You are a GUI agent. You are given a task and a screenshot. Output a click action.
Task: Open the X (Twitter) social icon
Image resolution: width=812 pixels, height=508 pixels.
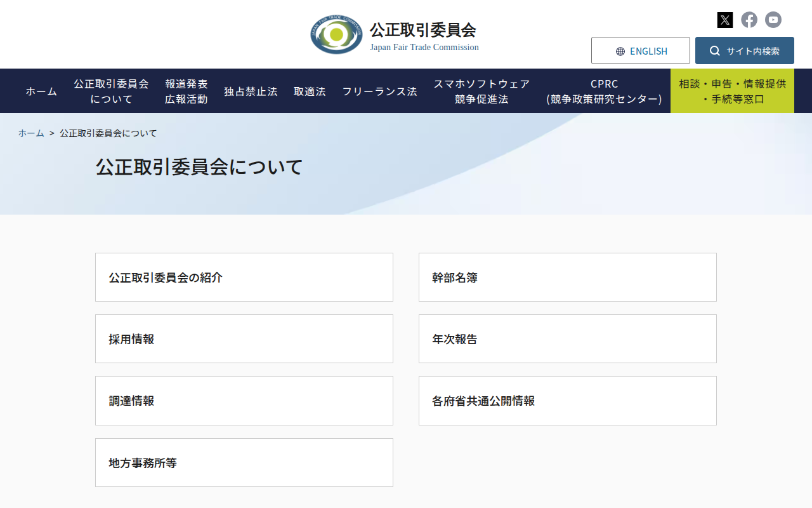click(725, 20)
